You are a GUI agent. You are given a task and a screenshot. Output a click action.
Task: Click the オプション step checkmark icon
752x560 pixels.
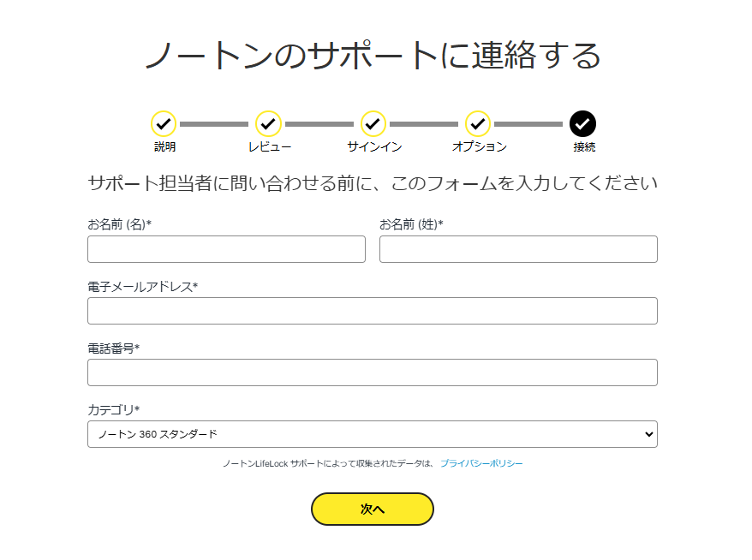point(478,123)
